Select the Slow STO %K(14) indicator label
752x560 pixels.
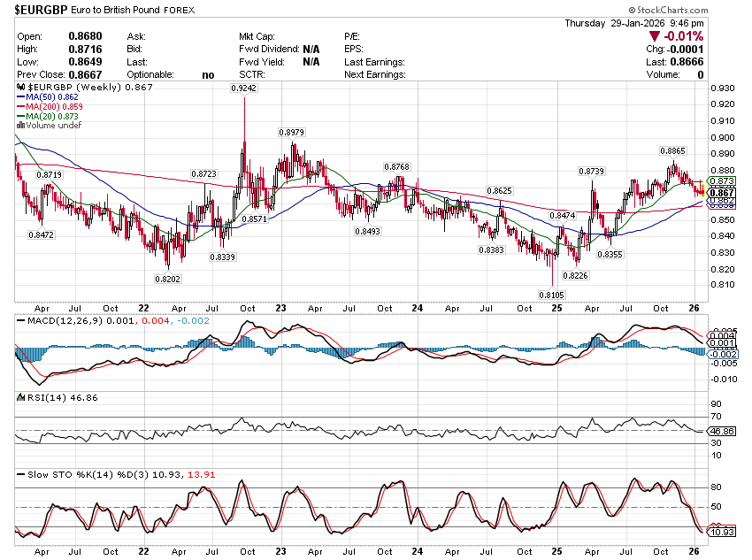click(x=71, y=475)
